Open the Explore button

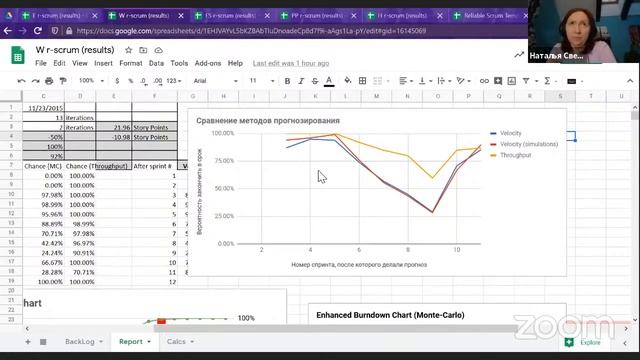click(583, 342)
